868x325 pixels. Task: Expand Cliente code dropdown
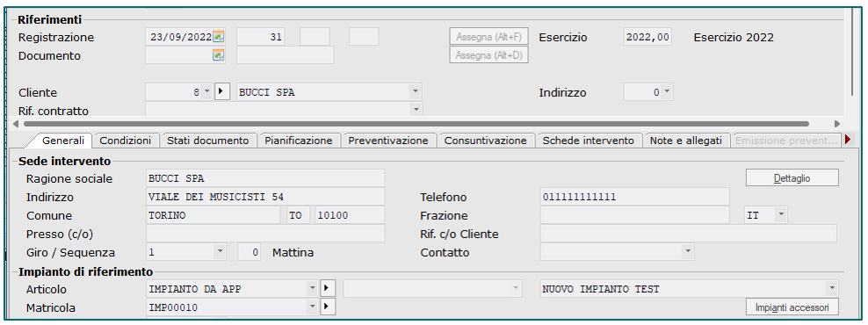[206, 92]
